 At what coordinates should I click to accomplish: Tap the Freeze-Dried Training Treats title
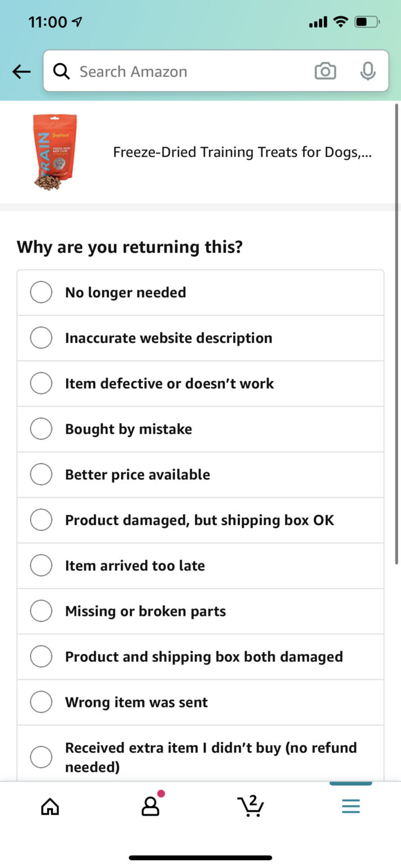[242, 151]
